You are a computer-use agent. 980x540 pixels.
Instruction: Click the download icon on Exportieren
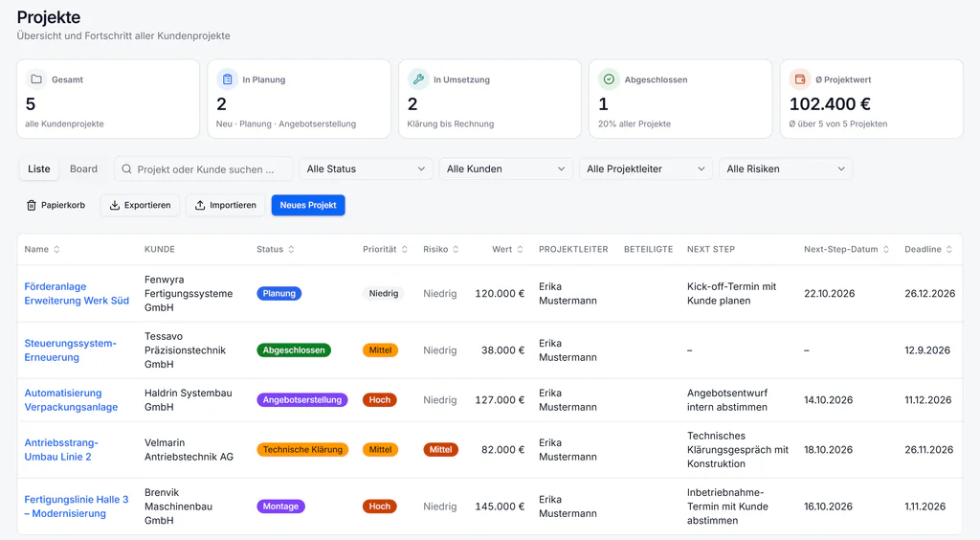tap(115, 205)
